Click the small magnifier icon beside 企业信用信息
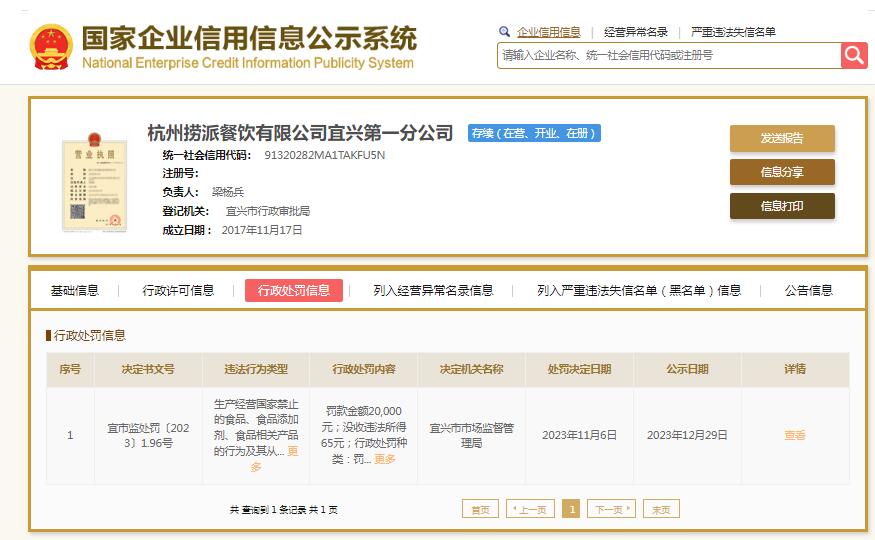 pos(504,32)
